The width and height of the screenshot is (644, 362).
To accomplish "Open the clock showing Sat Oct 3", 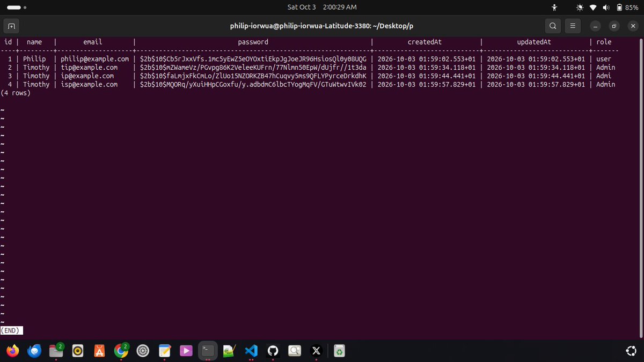I will coord(322,8).
